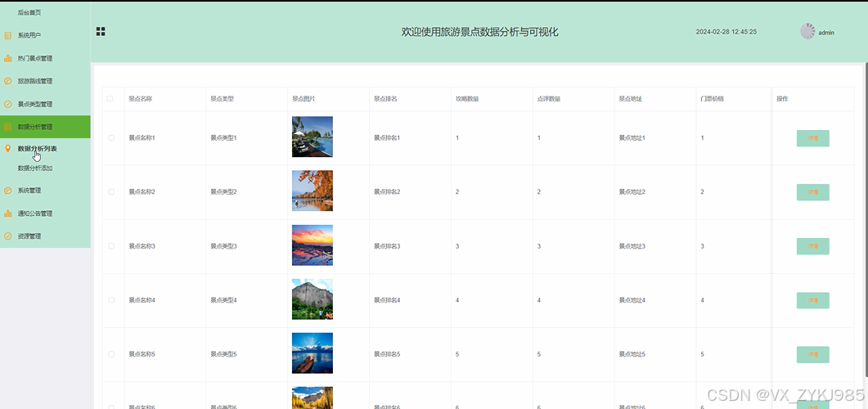Click the 通知公告管理 bar-chart icon
868x409 pixels.
(7, 213)
